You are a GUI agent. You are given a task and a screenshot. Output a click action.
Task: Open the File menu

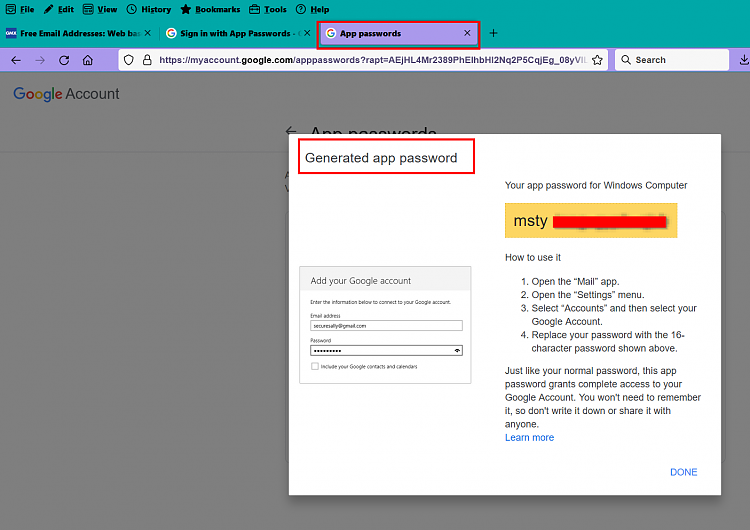[20, 10]
